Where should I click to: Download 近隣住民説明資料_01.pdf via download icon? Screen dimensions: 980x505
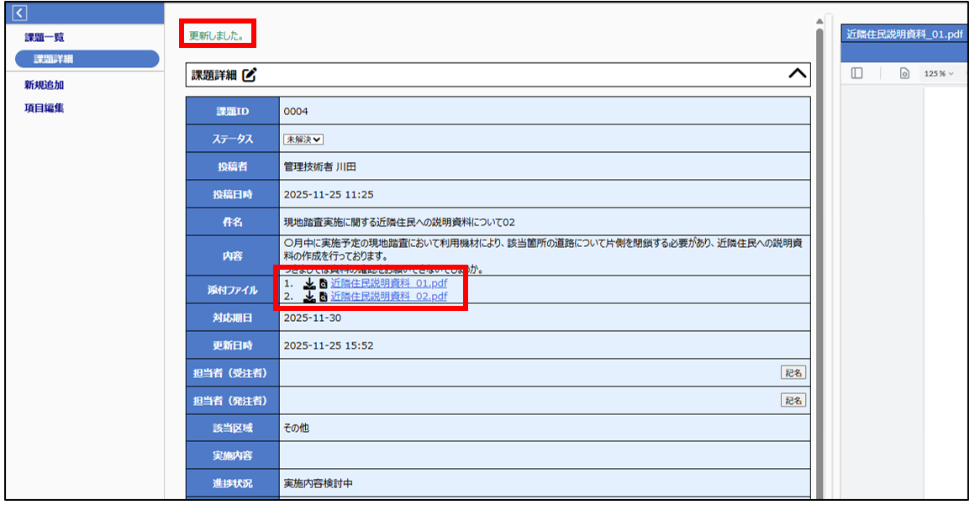[x=309, y=284]
